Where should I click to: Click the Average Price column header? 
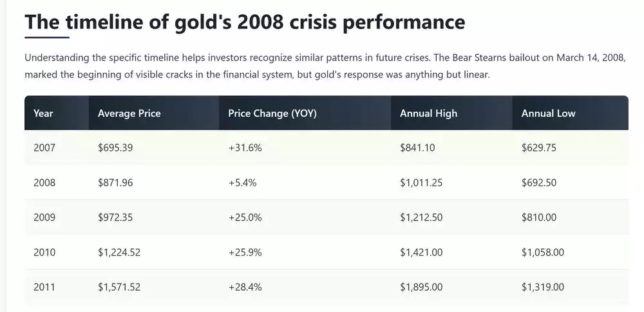point(129,113)
